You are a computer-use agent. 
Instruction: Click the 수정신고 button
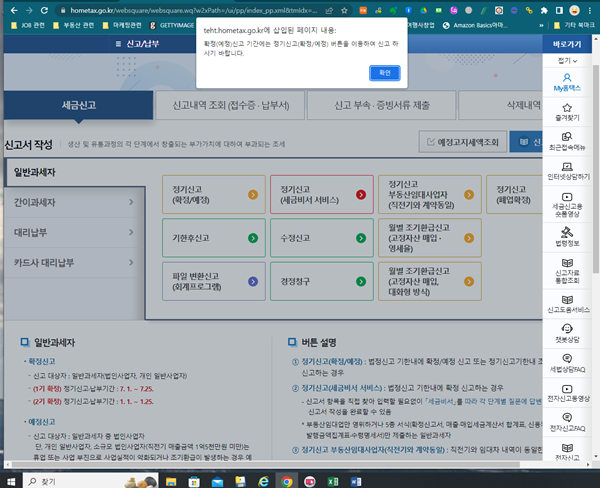point(322,238)
